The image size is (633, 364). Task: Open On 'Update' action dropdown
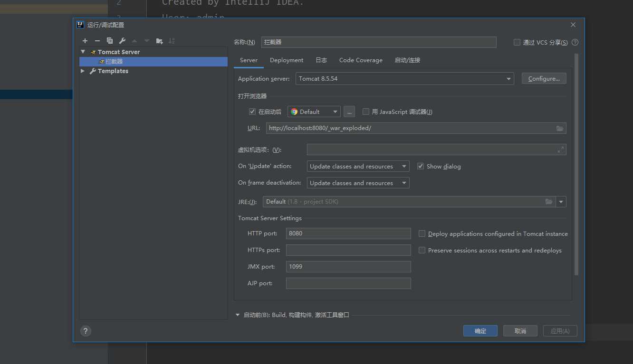(358, 166)
